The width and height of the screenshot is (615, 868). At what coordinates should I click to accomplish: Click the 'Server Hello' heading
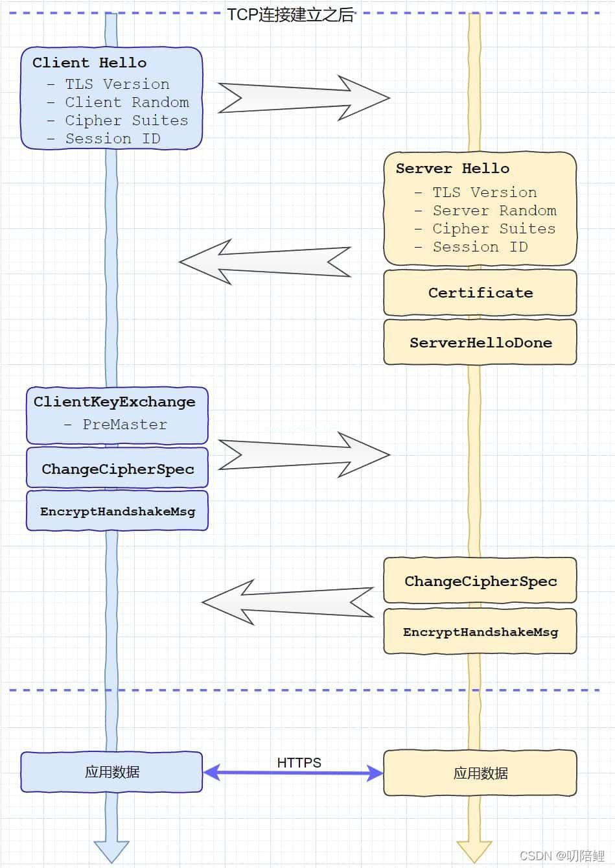pos(452,169)
